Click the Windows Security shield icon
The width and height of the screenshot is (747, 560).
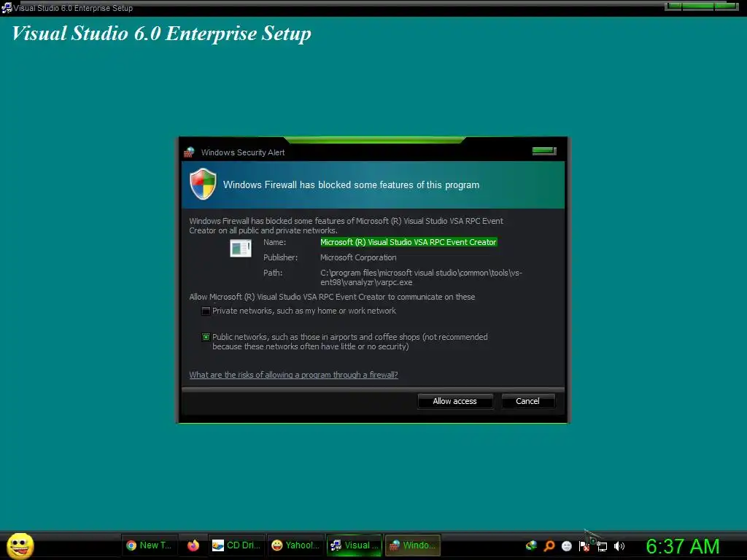pos(203,184)
